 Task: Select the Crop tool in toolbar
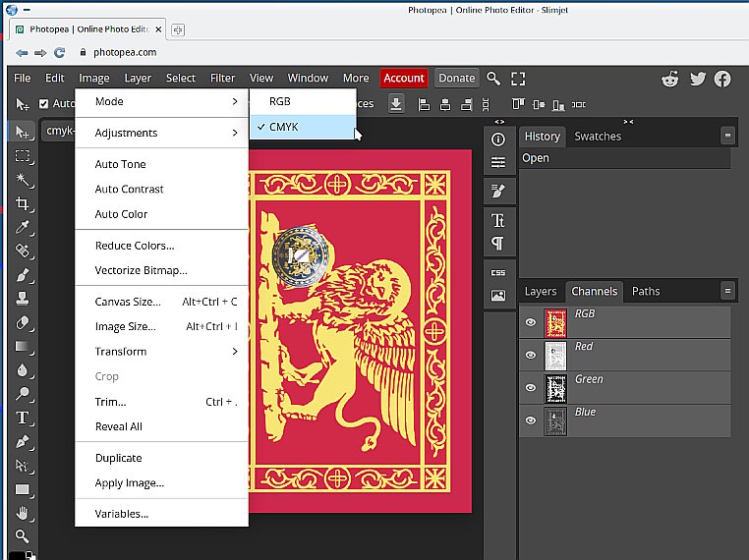click(23, 204)
